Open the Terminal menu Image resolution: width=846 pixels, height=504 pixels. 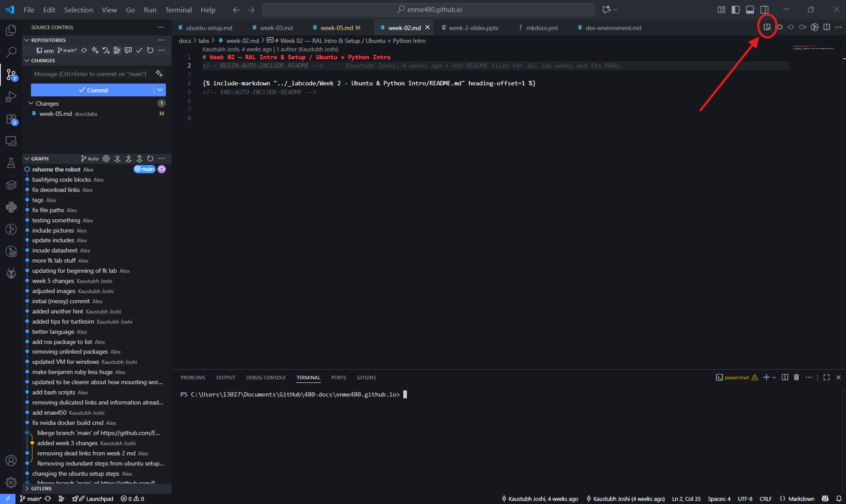tap(178, 10)
